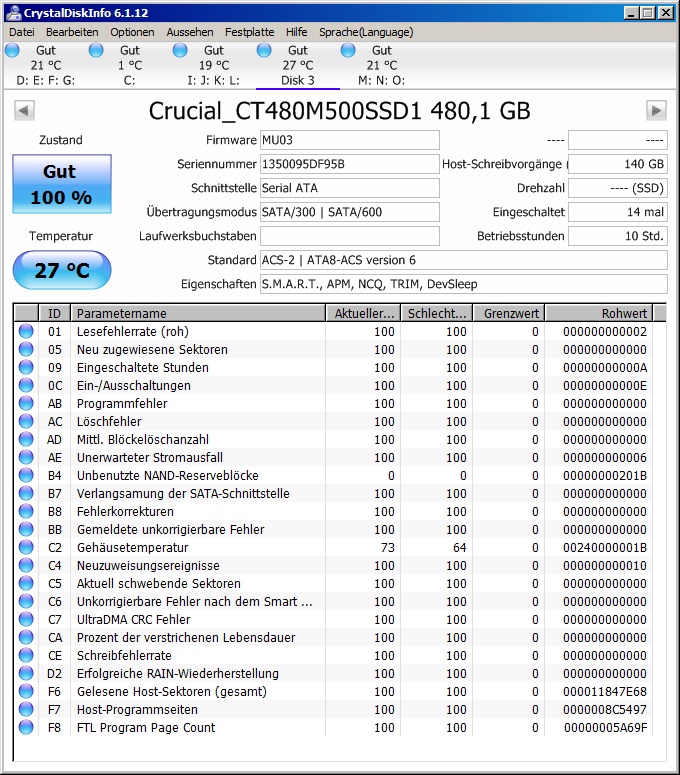Click the Grenzwert column header

click(509, 313)
